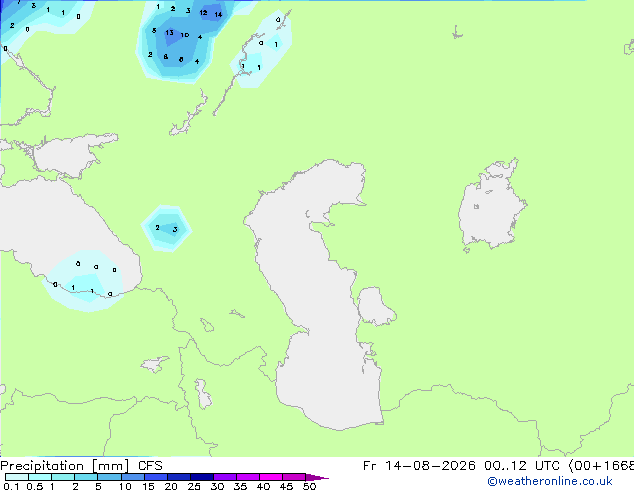Click the "Precipitation [mm]" title text
The height and width of the screenshot is (490, 634).
(x=65, y=466)
